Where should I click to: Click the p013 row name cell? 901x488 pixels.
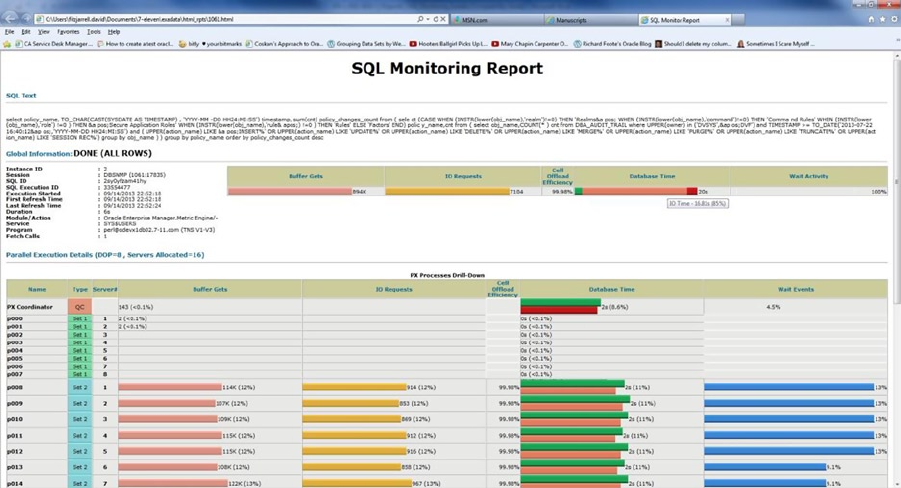point(37,467)
